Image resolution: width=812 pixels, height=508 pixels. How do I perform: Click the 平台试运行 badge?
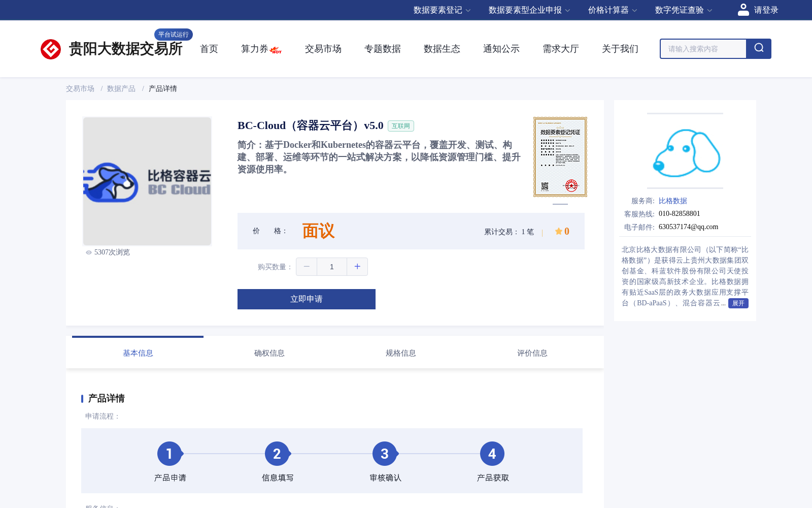point(174,35)
